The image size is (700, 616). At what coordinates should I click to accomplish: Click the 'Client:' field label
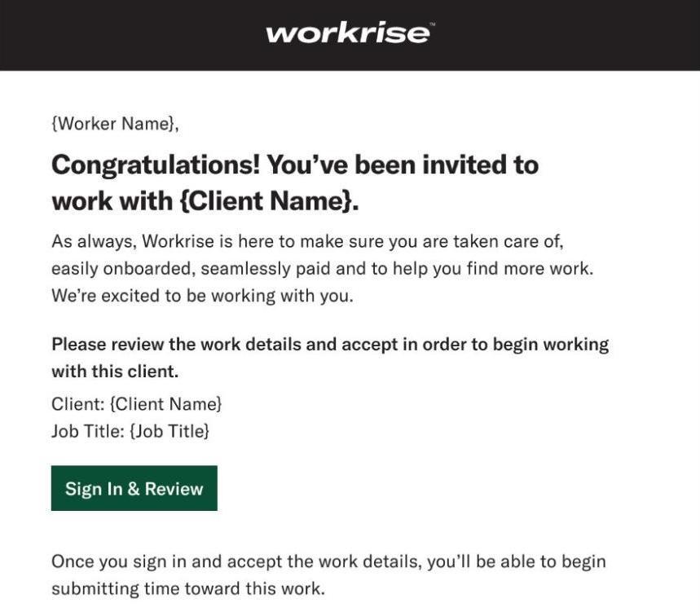click(78, 404)
